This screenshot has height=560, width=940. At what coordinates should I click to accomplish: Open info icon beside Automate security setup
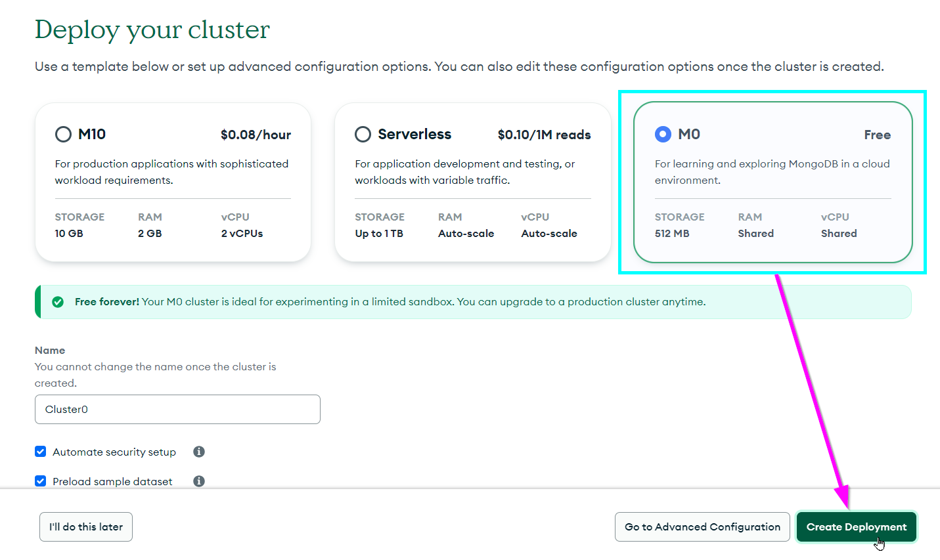click(x=199, y=452)
